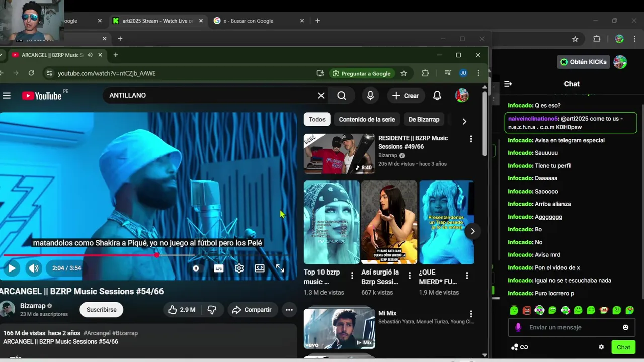This screenshot has height=362, width=644.
Task: Open the Kick user avatar menu
Action: [x=620, y=62]
